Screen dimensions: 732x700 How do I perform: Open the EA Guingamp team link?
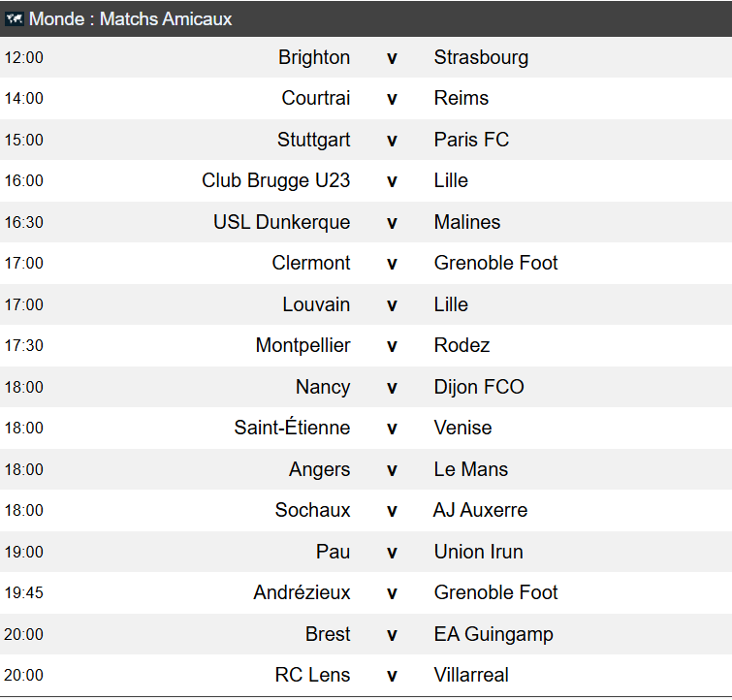click(x=493, y=635)
